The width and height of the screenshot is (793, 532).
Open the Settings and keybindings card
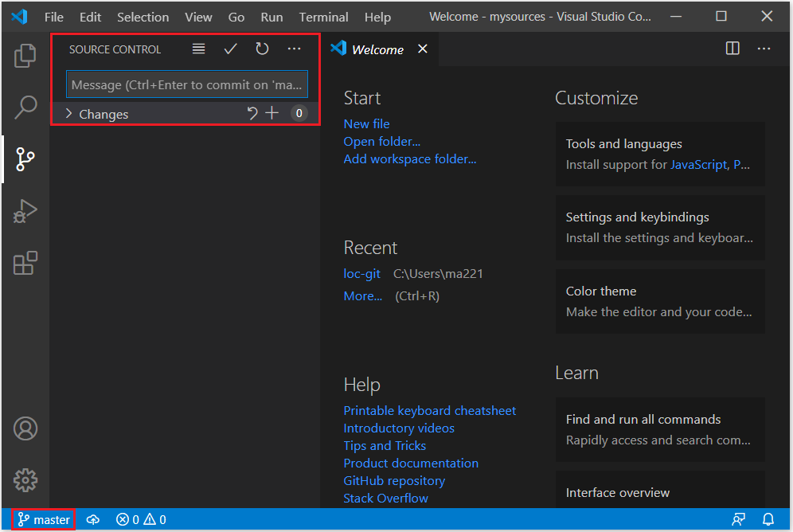coord(659,228)
